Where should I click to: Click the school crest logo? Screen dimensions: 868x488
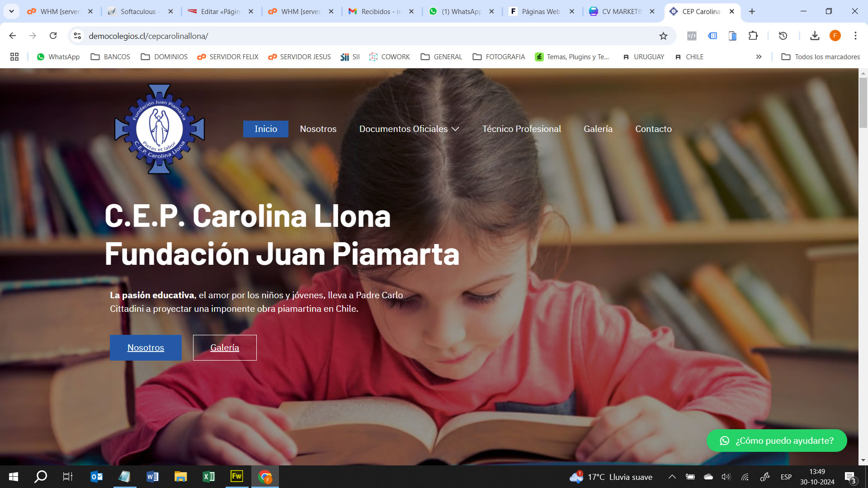160,129
